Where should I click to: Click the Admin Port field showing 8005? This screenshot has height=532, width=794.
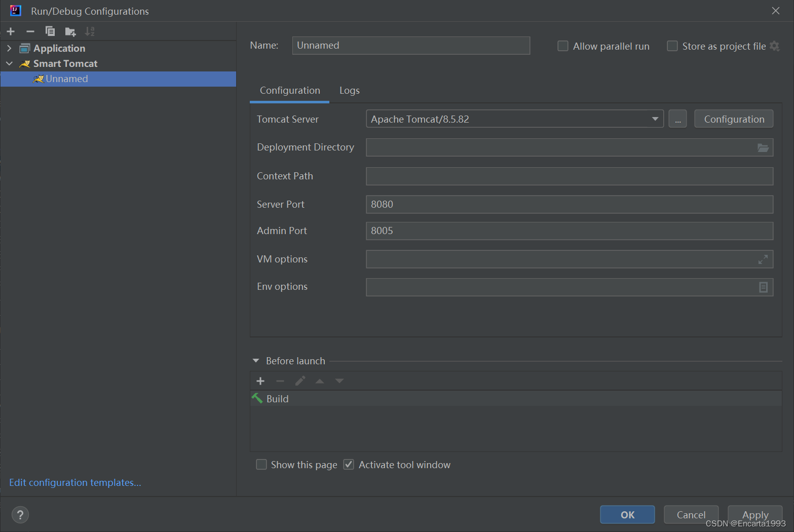570,231
